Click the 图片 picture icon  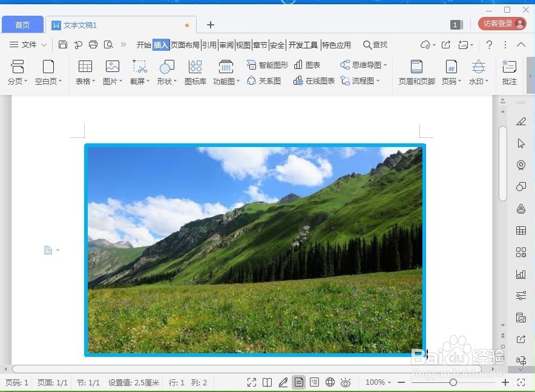pyautogui.click(x=112, y=66)
